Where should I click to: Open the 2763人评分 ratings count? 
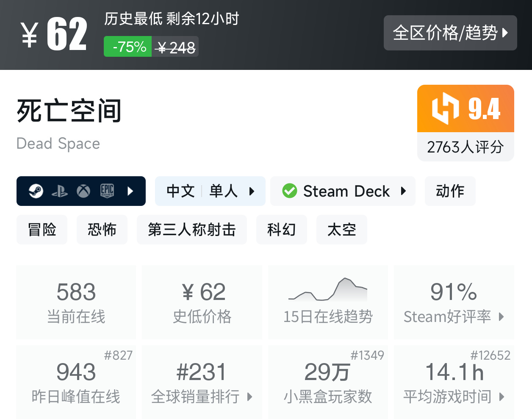click(x=465, y=147)
